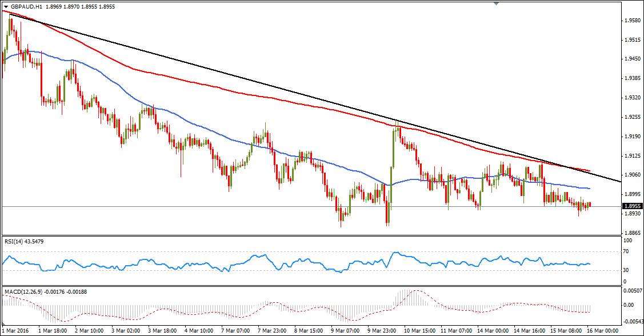
Task: Click the 3 Mar 02:00 time label
Action: click(126, 331)
